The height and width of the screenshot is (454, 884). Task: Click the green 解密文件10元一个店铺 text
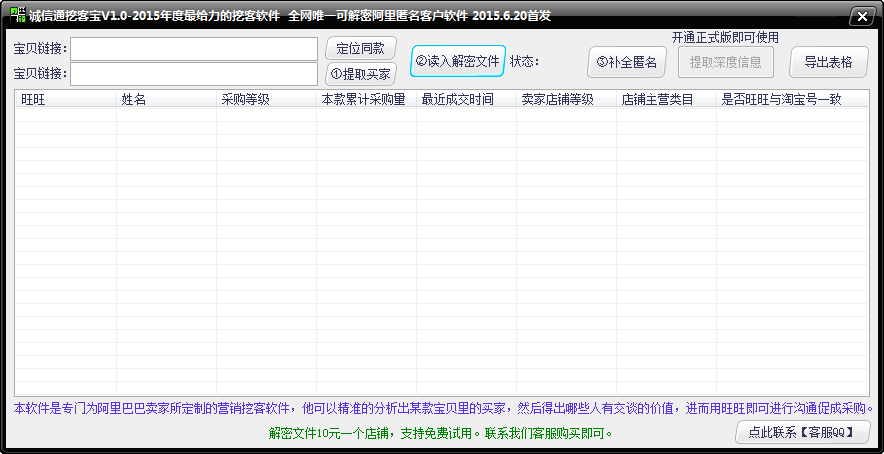(440, 433)
